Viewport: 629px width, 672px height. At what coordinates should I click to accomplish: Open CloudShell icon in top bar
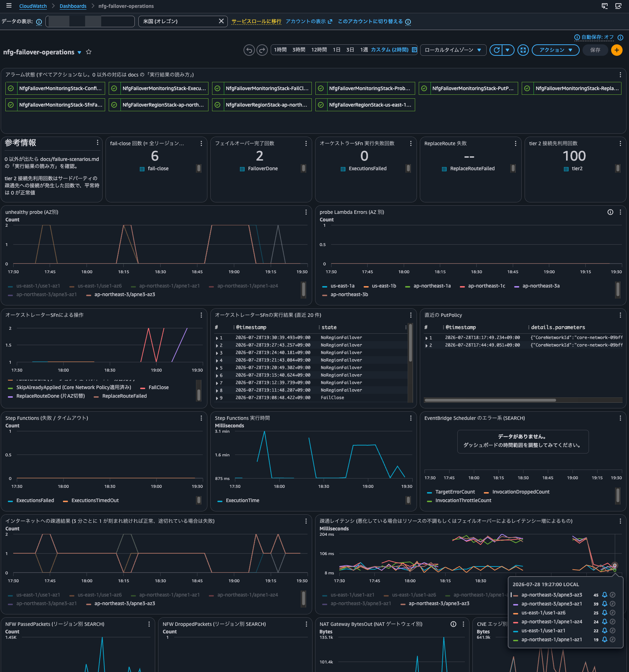click(x=605, y=6)
